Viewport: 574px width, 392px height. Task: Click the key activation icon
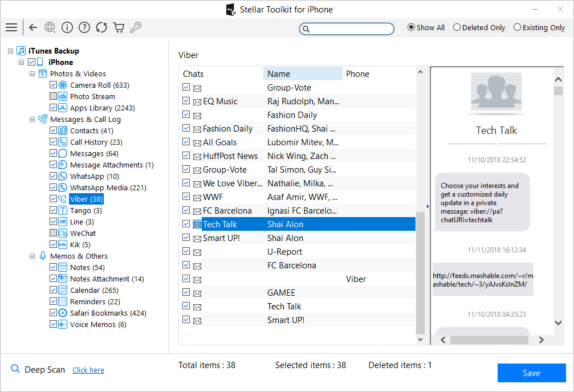136,27
